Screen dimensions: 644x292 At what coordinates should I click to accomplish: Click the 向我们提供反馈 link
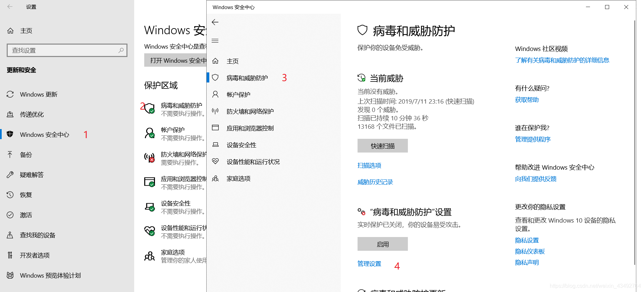(536, 179)
